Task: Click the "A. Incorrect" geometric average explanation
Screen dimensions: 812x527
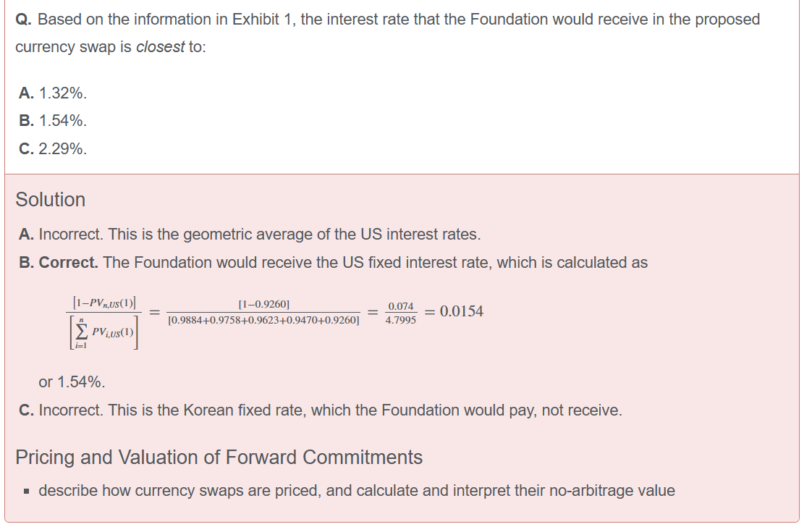Action: (x=250, y=235)
